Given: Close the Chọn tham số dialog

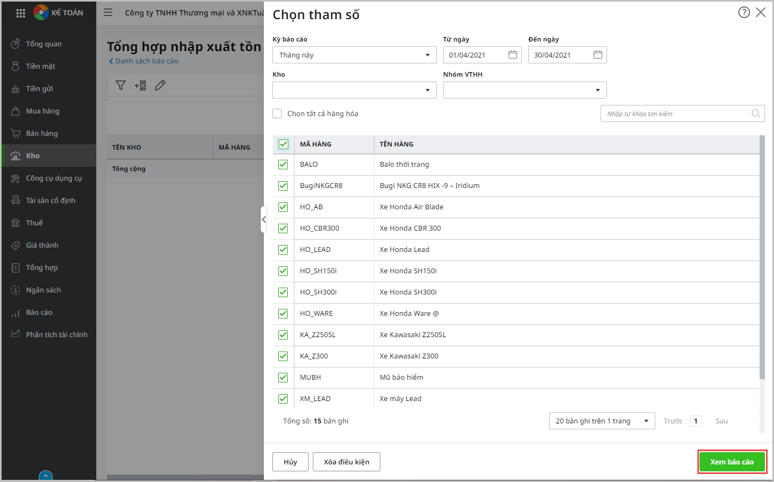Looking at the screenshot, I should click(761, 12).
